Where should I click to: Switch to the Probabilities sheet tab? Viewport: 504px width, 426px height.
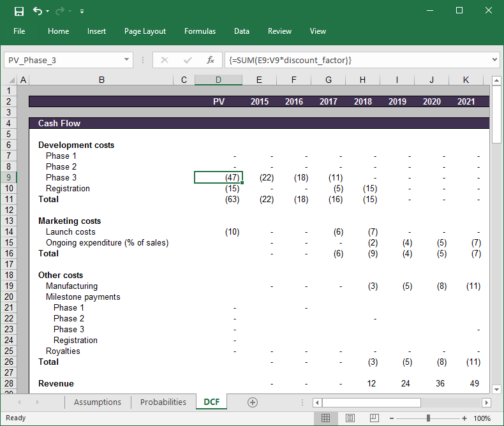coord(163,402)
